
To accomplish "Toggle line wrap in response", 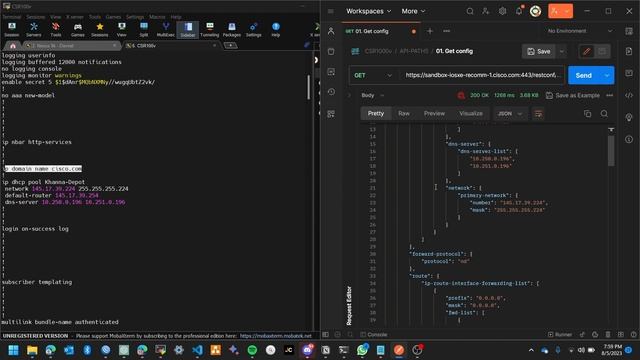I will [x=538, y=114].
